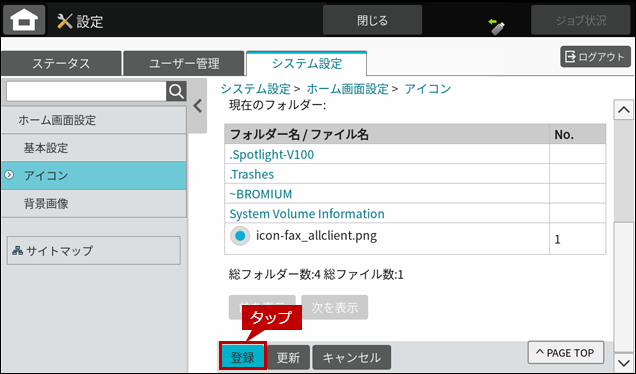Select the icon-fax_allclient.png radio button
This screenshot has height=374, width=636.
click(240, 236)
